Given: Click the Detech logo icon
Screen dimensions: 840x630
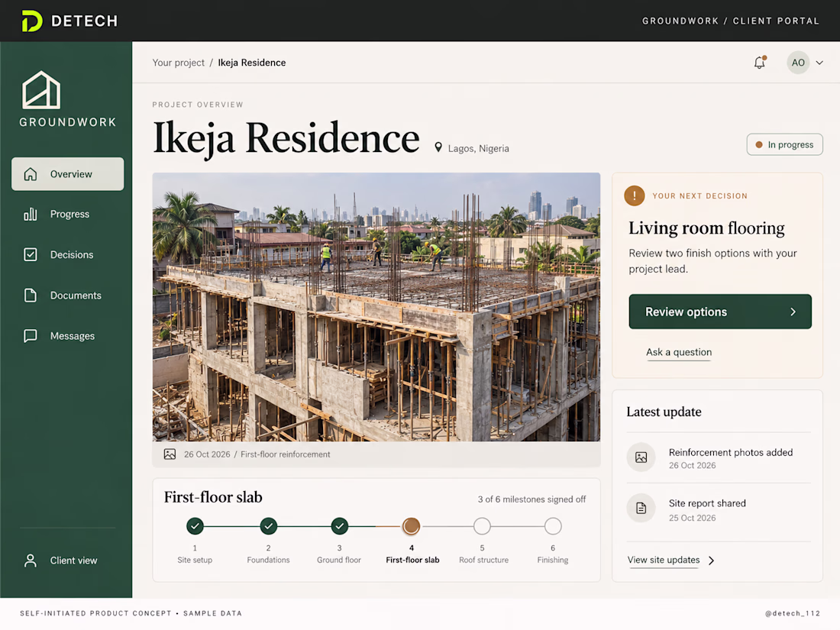Looking at the screenshot, I should 31,21.
